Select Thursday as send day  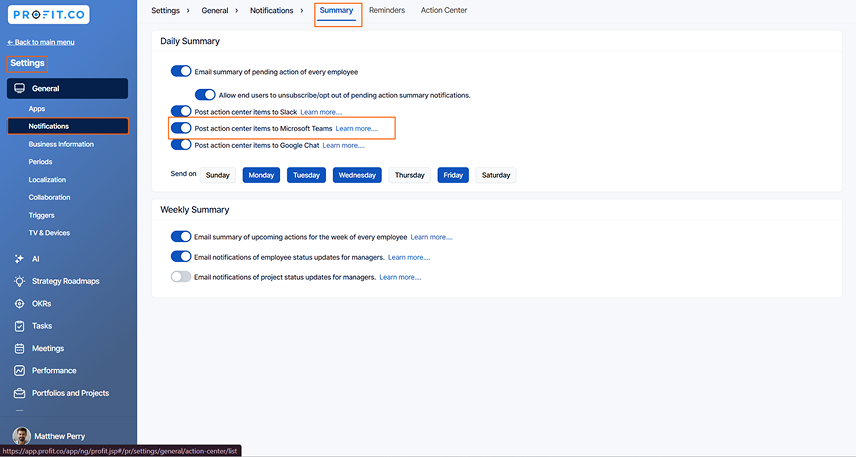point(409,175)
